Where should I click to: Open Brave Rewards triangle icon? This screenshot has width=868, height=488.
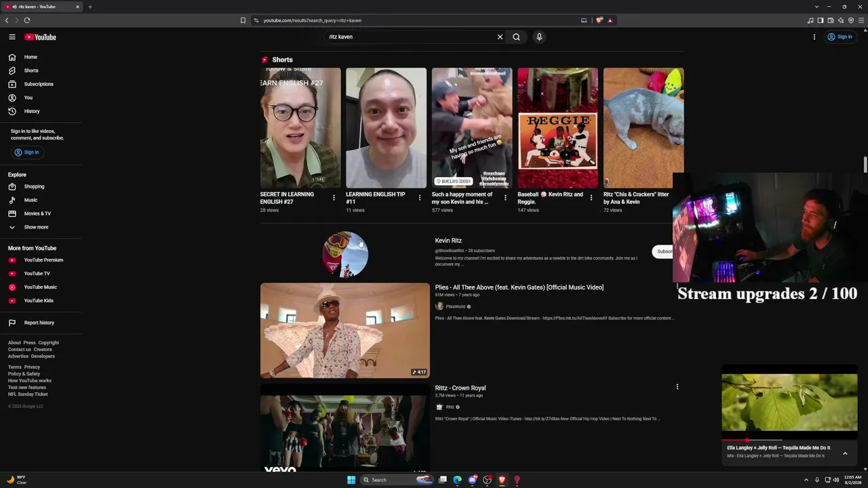610,20
